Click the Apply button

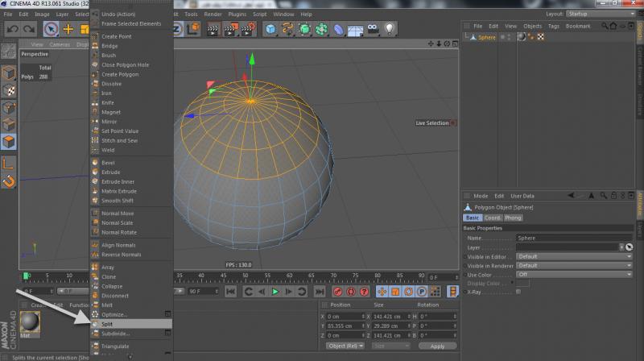(437, 346)
